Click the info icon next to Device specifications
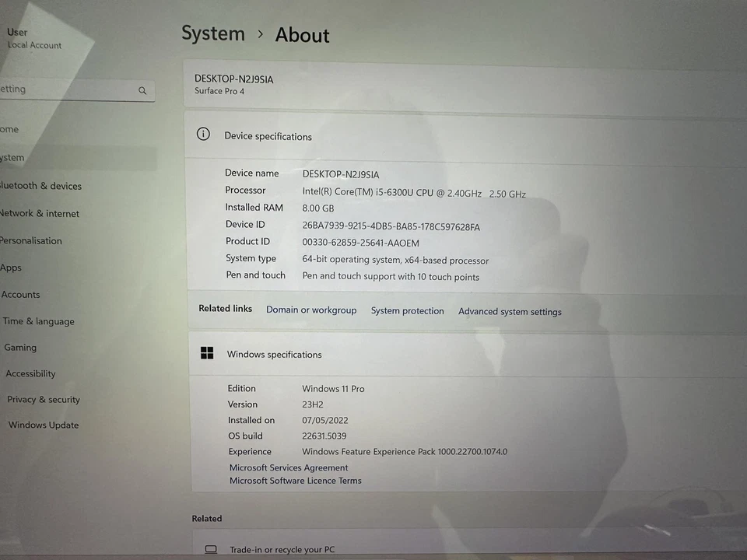The image size is (747, 560). click(203, 134)
